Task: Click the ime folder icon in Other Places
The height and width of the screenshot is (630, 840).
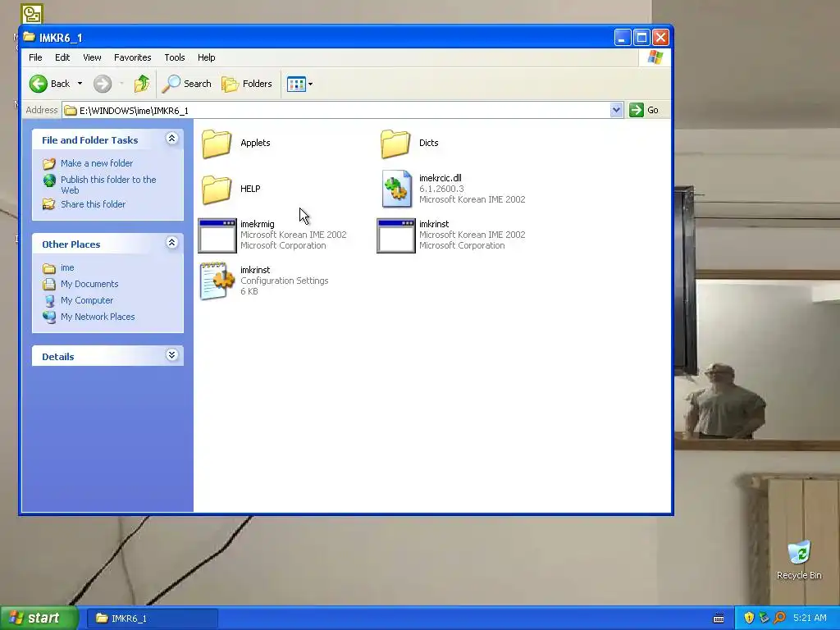Action: tap(48, 268)
